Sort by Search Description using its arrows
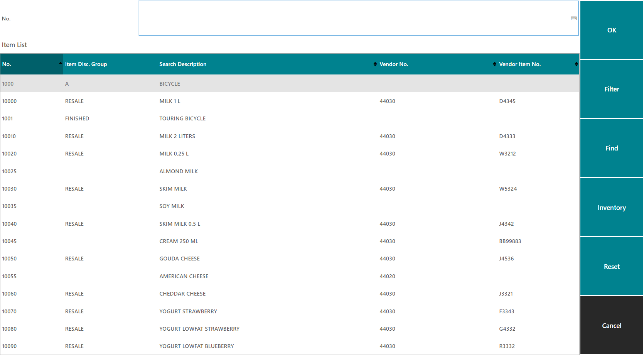This screenshot has width=644, height=355. (x=375, y=64)
